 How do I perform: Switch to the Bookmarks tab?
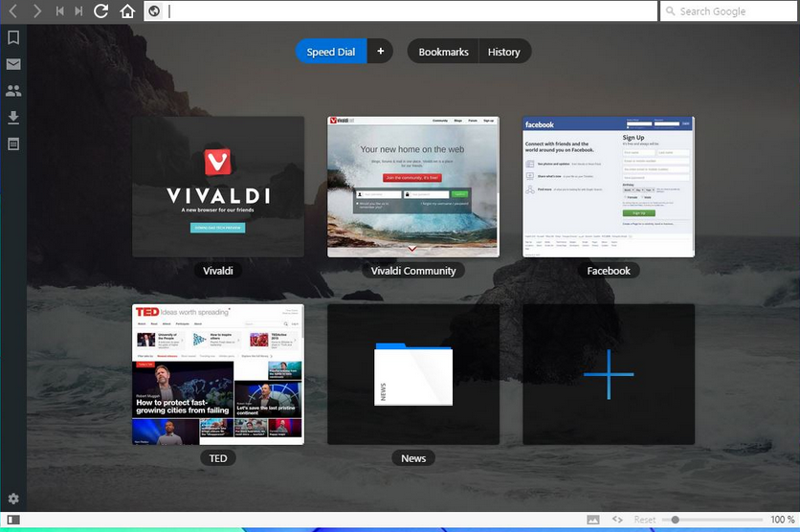tap(443, 52)
